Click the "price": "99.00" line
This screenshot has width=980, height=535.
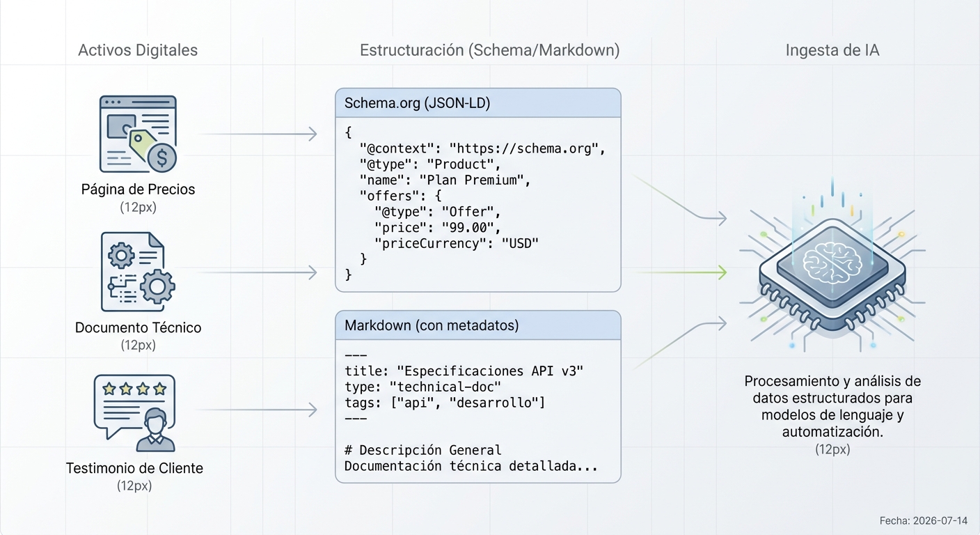point(437,227)
